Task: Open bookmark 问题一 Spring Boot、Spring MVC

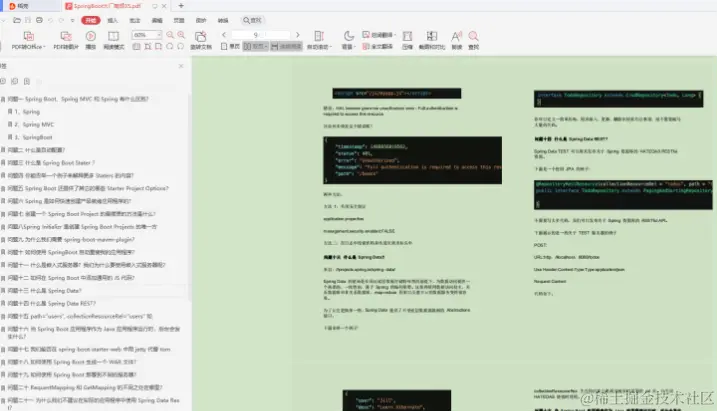Action: pyautogui.click(x=78, y=99)
